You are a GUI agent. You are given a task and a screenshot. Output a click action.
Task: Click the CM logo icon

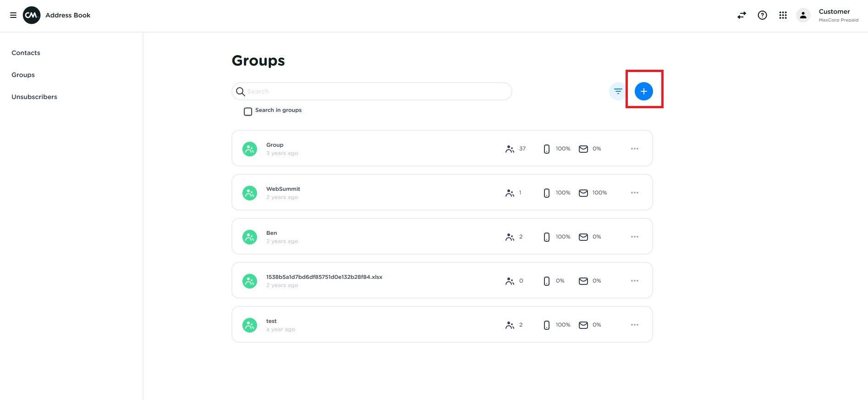click(x=32, y=15)
